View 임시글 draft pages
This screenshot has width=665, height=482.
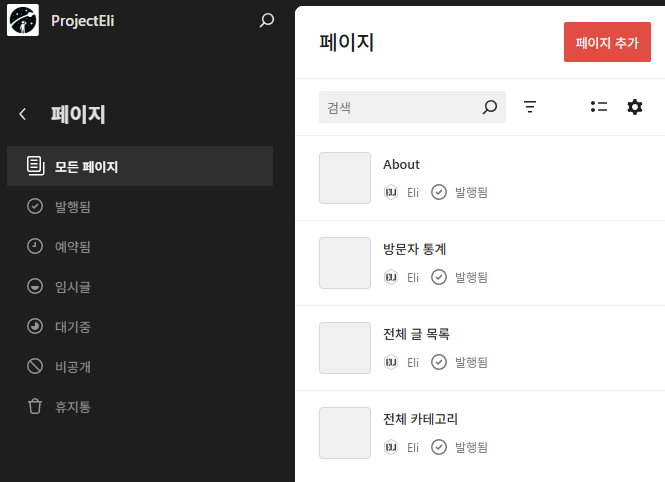pos(73,286)
